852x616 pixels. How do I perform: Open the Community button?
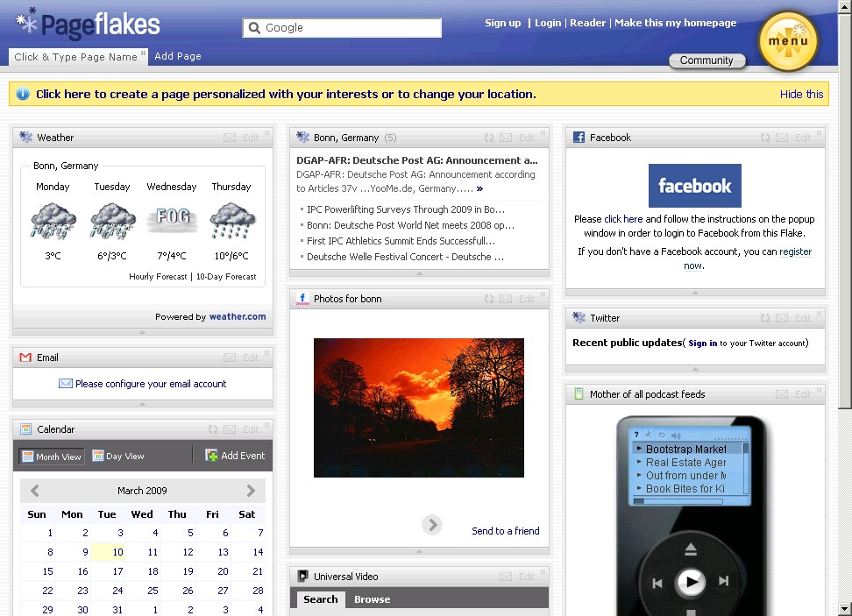pyautogui.click(x=706, y=60)
